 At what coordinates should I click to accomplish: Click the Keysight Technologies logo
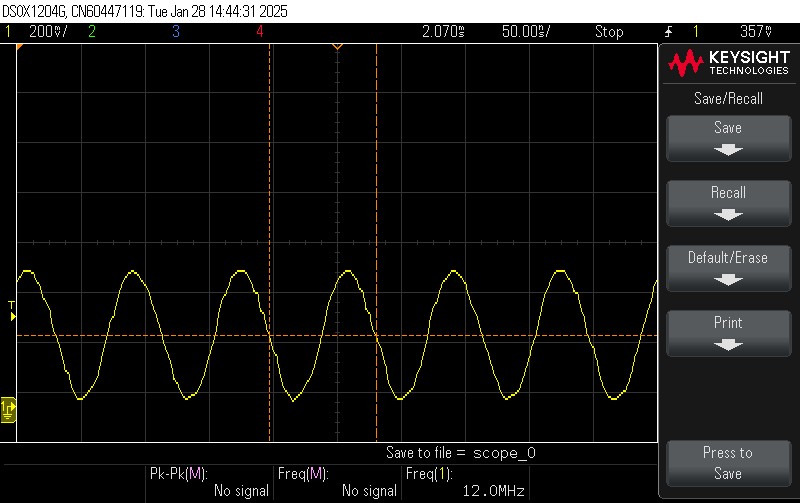point(729,63)
